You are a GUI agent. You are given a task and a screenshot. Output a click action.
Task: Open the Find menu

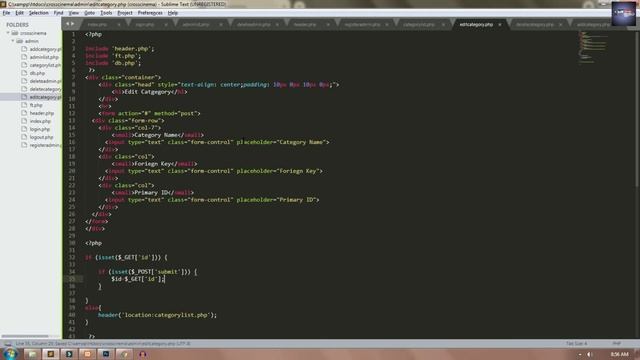coord(58,13)
